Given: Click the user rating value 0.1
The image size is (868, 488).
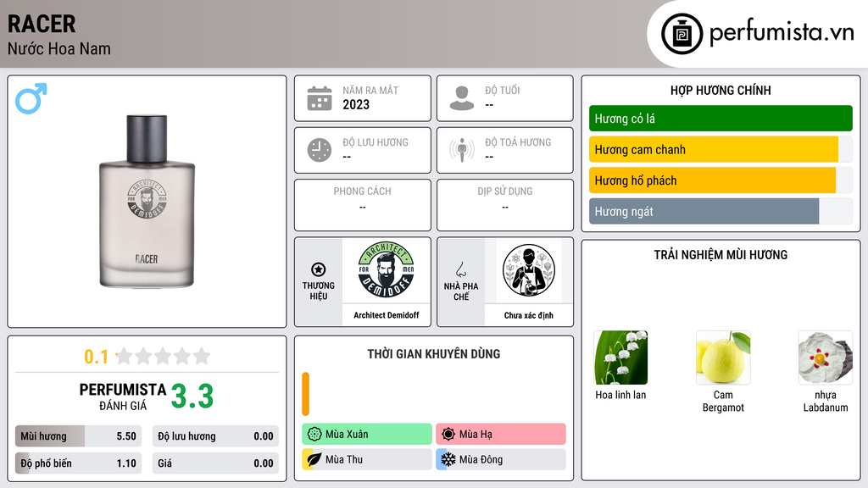Looking at the screenshot, I should (97, 357).
